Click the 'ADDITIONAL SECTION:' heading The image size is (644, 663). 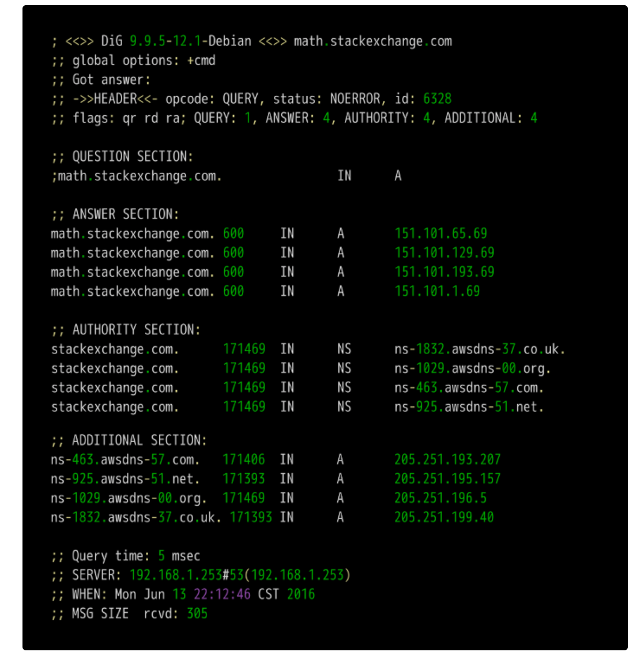129,440
